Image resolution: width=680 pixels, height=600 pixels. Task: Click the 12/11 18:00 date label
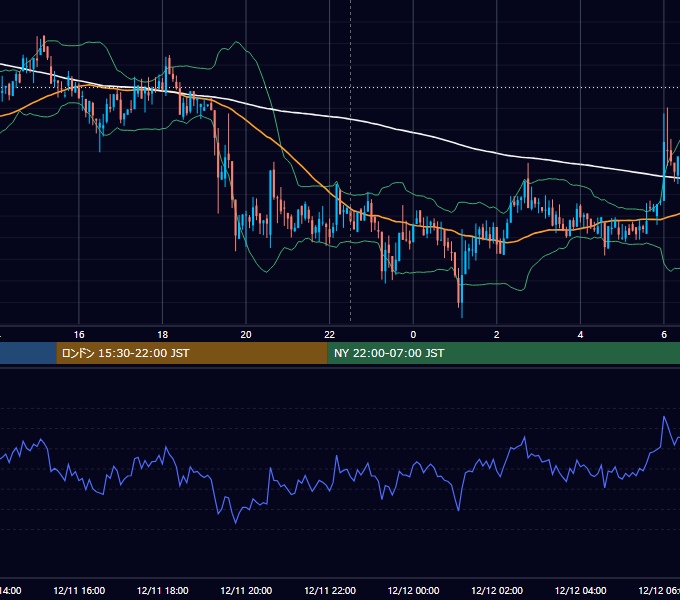(163, 590)
